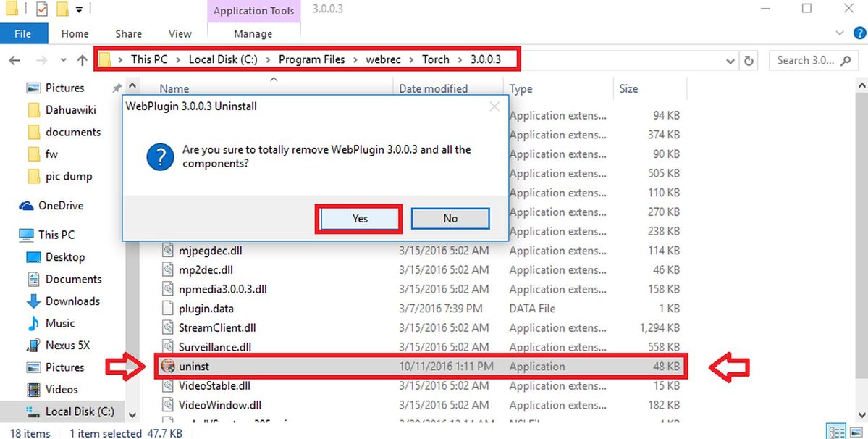Open Videos under This PC
The width and height of the screenshot is (868, 439).
coord(62,390)
